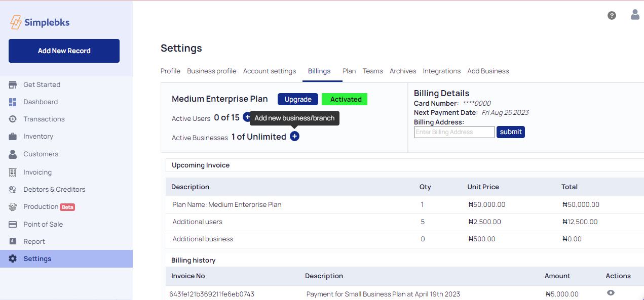Switch to the Teams tab

point(372,71)
